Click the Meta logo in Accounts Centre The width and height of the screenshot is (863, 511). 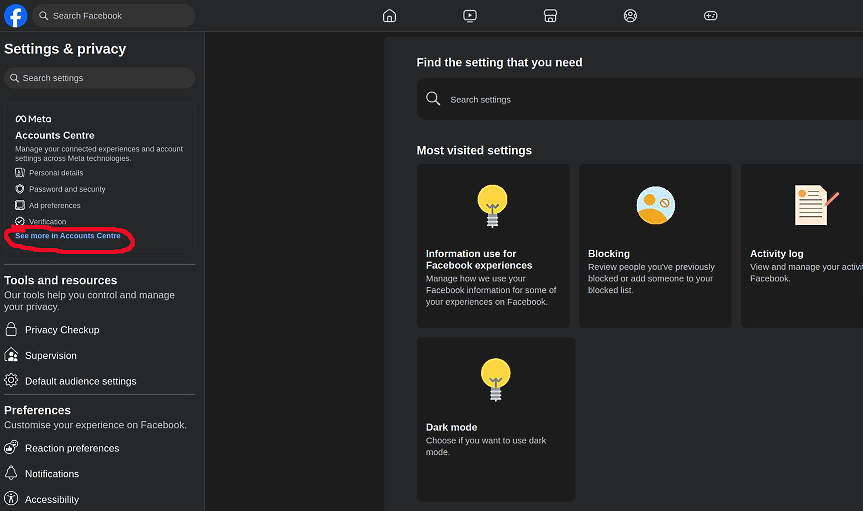point(33,119)
